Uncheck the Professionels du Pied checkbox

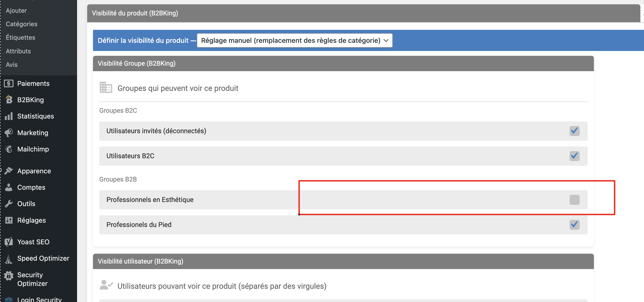pyautogui.click(x=574, y=225)
